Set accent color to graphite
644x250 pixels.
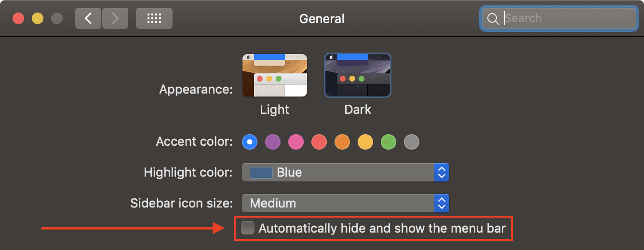pyautogui.click(x=412, y=142)
